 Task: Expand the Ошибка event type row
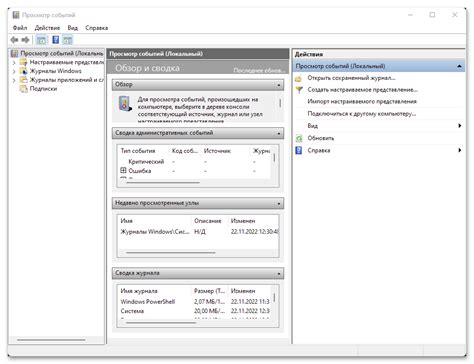123,170
